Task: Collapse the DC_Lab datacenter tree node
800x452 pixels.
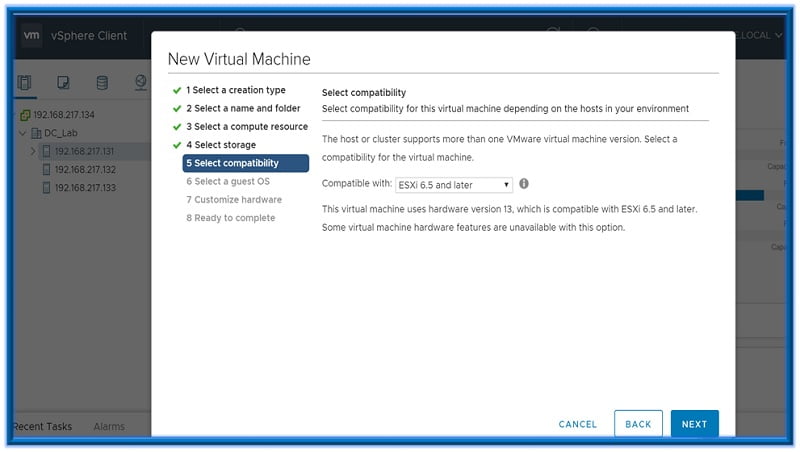Action: (22, 133)
